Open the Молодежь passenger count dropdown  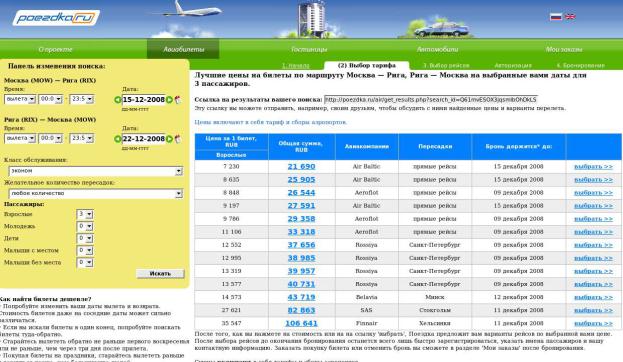click(x=85, y=226)
